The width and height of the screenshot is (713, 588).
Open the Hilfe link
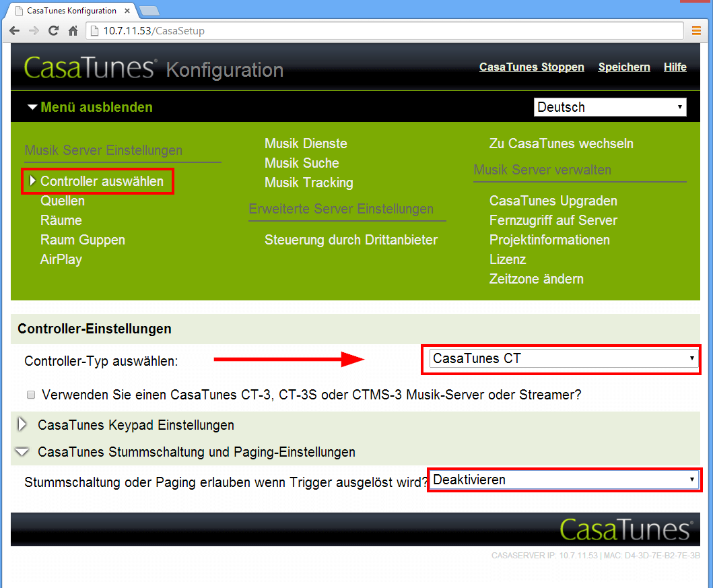click(675, 67)
